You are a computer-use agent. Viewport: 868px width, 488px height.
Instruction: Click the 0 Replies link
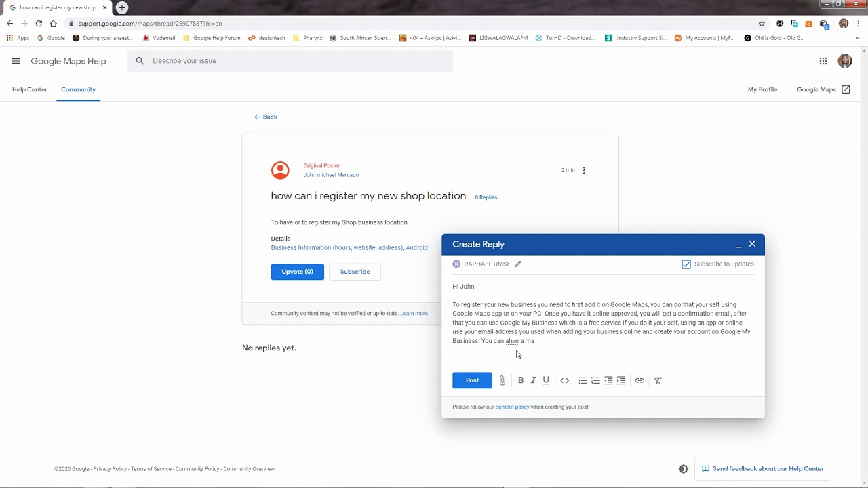tap(486, 197)
